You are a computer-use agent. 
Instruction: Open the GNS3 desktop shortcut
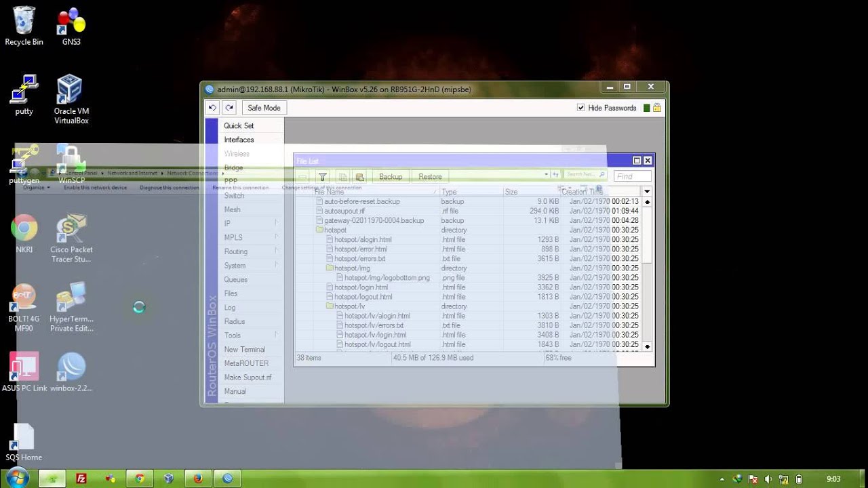[71, 26]
